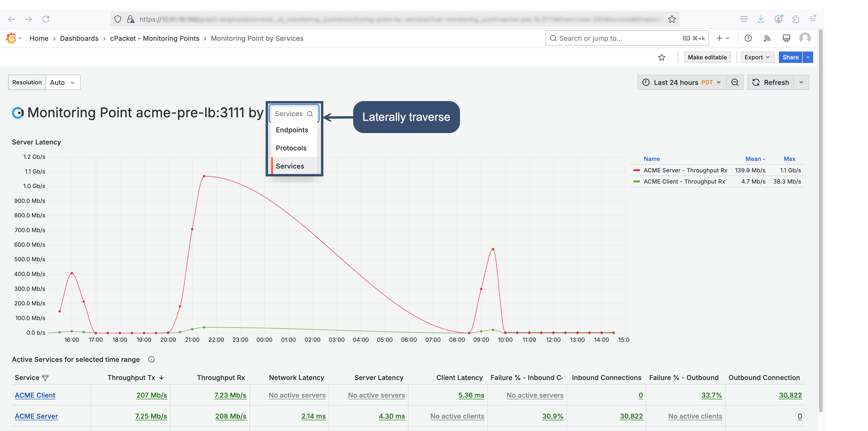
Task: Sort legend by Max column
Action: 790,159
